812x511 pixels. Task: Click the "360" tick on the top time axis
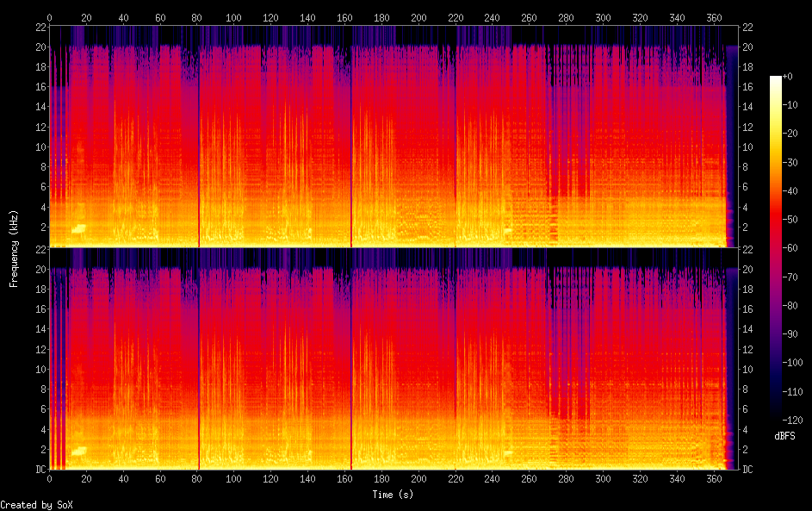[714, 17]
